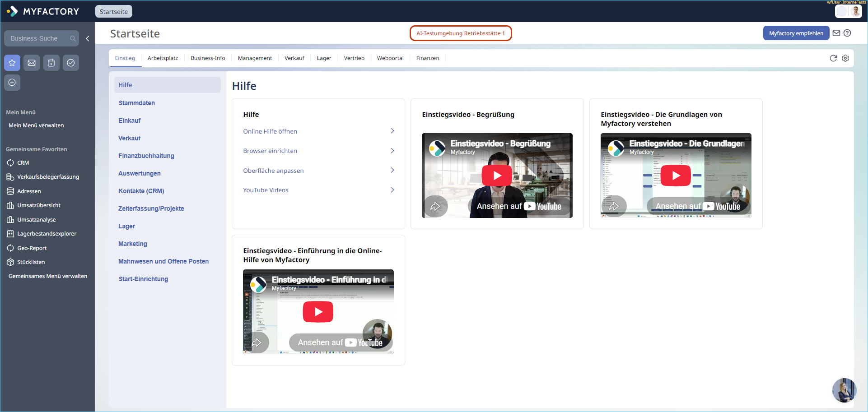This screenshot has height=412, width=868.
Task: Share the Grundlagen video
Action: (614, 206)
